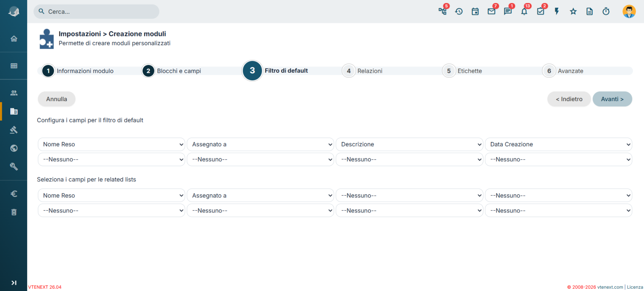This screenshot has height=291, width=644.
Task: Click the puzzle piece module creation icon
Action: coord(46,39)
